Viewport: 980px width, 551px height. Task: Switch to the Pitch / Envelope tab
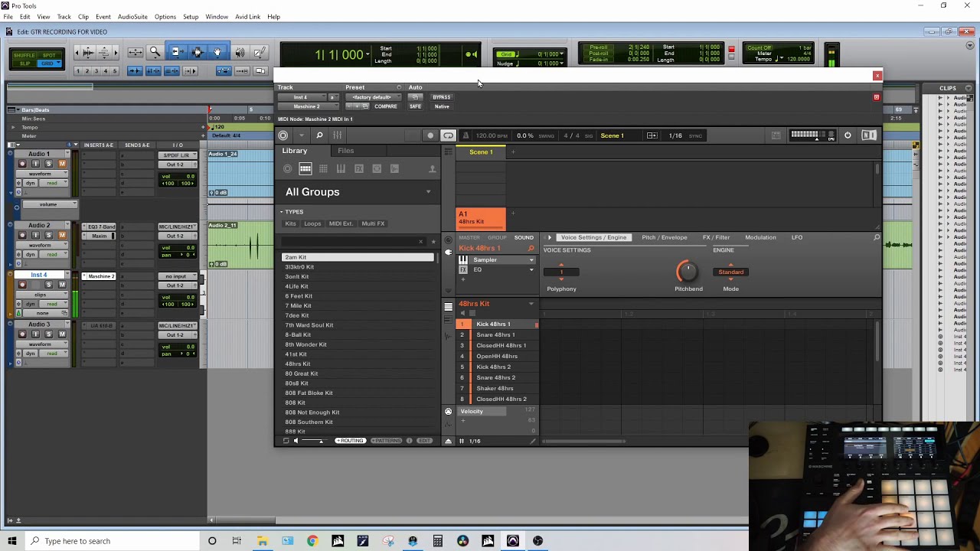(665, 237)
